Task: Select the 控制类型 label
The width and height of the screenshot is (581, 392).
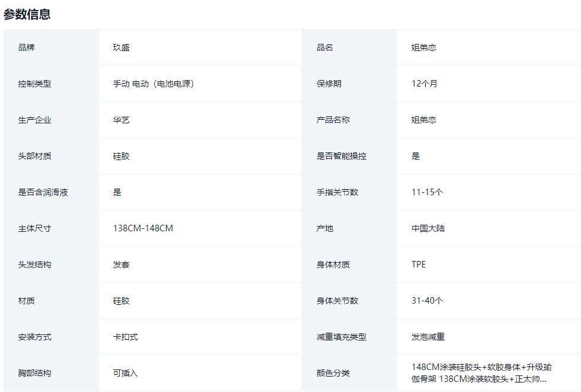Action: click(x=35, y=84)
